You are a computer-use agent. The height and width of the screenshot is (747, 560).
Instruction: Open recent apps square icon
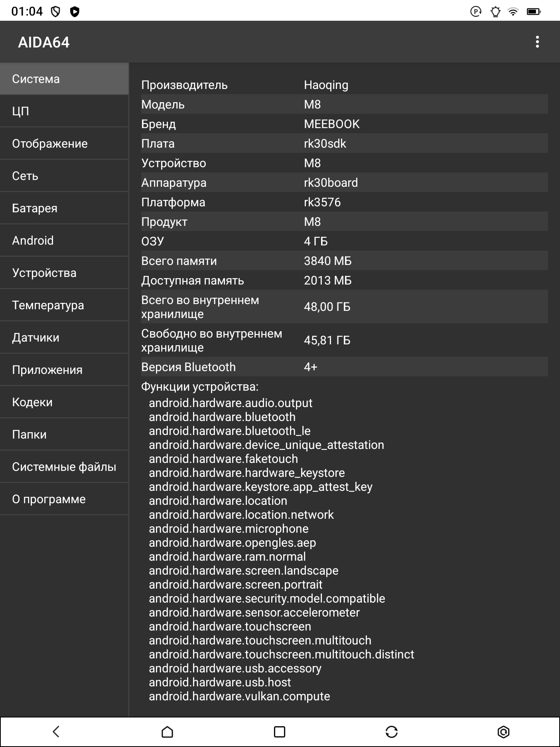click(x=280, y=731)
